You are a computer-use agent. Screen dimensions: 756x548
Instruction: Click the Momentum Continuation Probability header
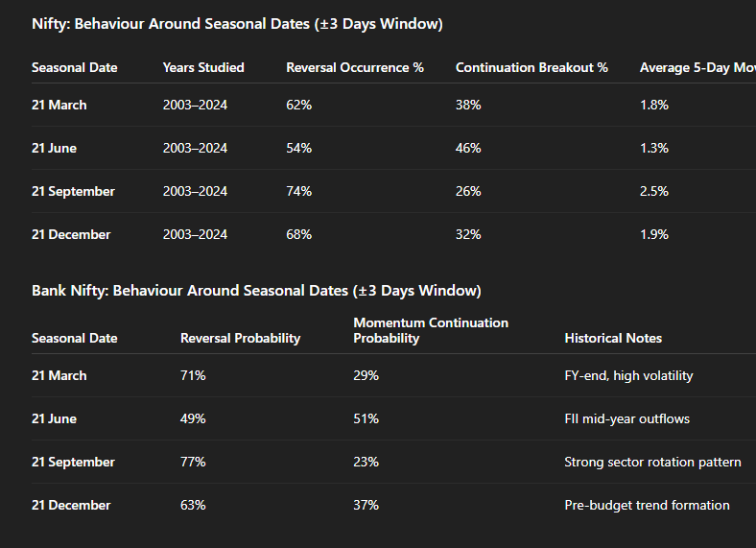(x=431, y=330)
